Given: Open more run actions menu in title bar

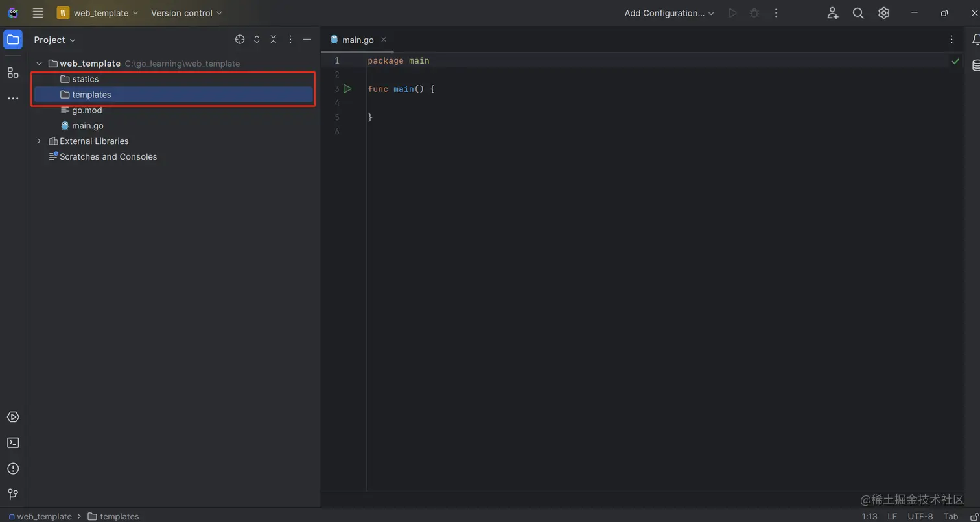Looking at the screenshot, I should point(776,13).
